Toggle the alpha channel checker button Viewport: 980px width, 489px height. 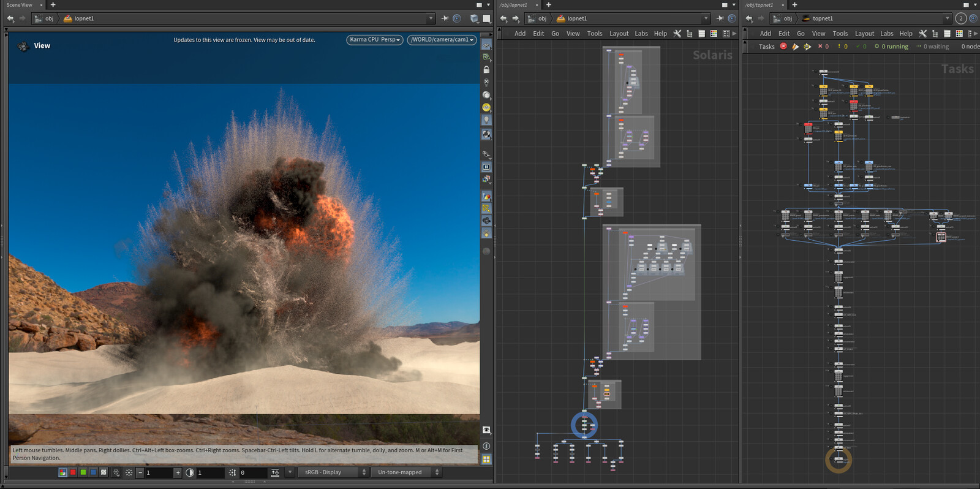click(x=104, y=472)
